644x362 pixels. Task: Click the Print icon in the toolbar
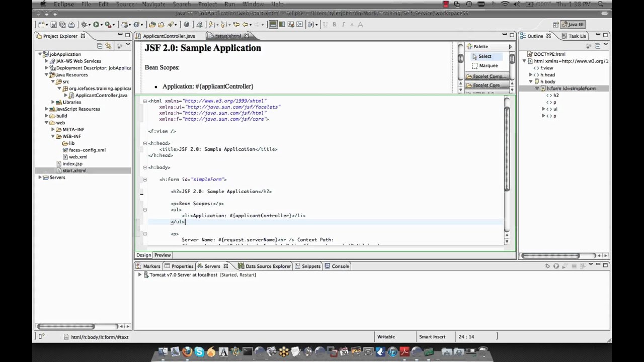click(71, 24)
